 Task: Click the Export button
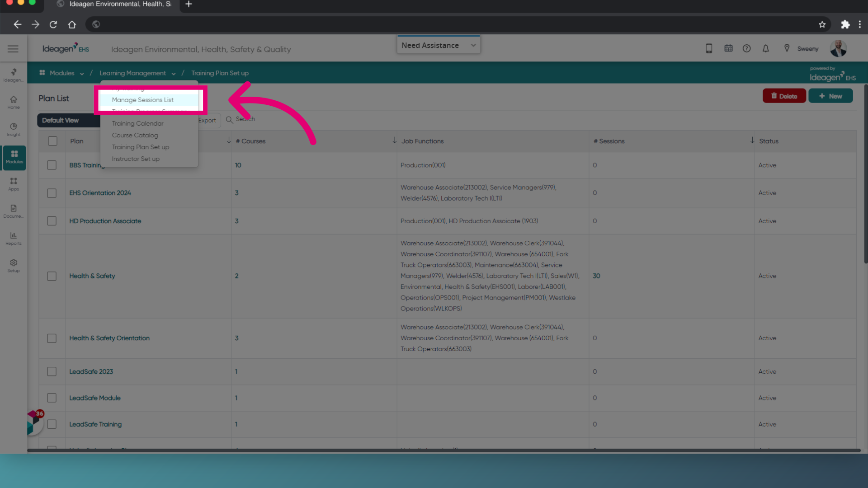pos(208,120)
